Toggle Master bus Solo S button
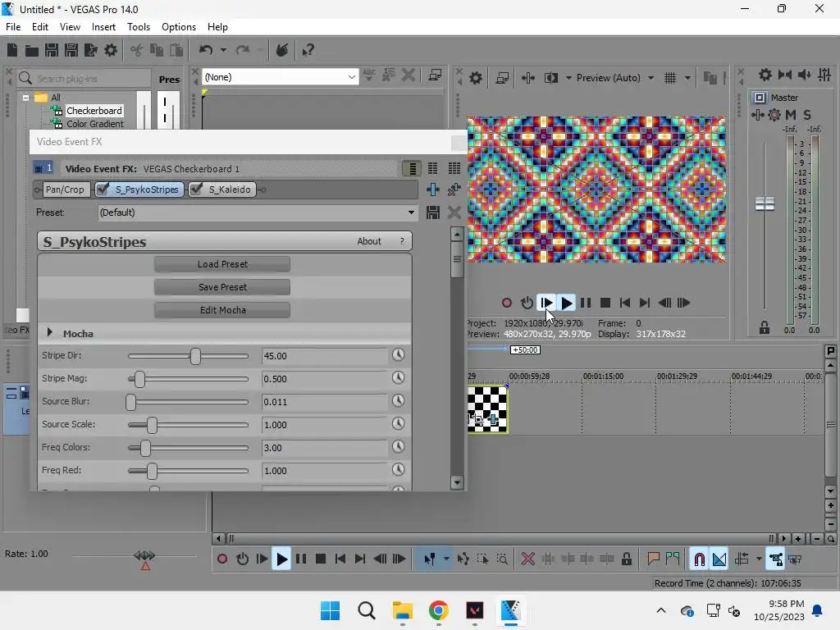 807,115
